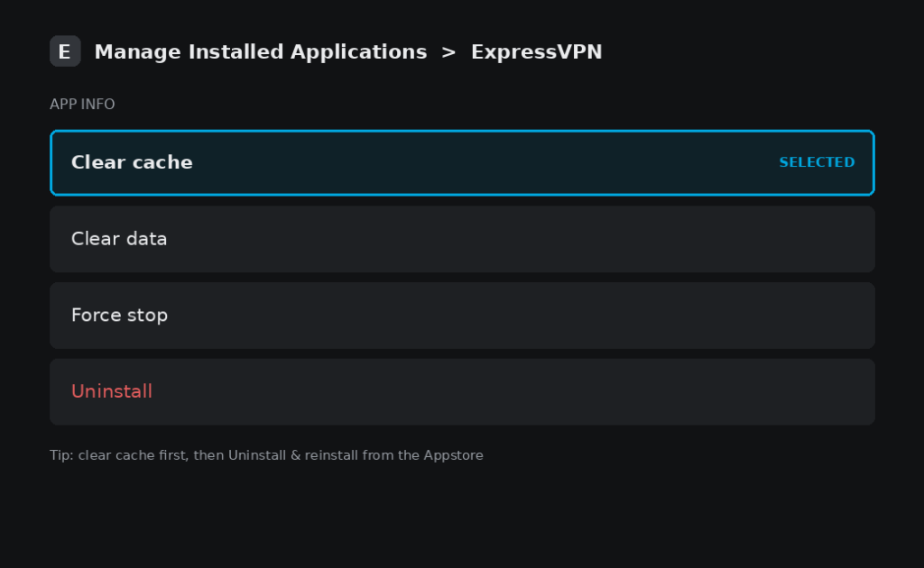Click the highlighted Clear cache row
This screenshot has width=924, height=568.
[x=462, y=162]
